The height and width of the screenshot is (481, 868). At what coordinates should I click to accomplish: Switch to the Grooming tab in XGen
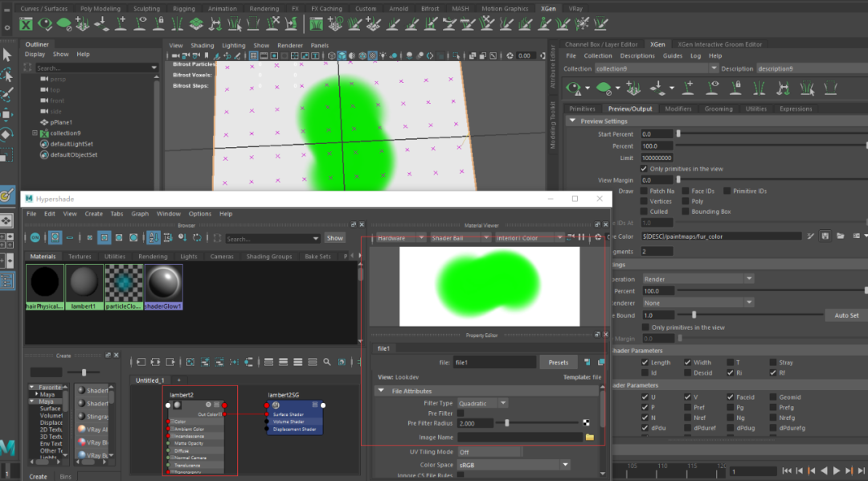click(719, 109)
